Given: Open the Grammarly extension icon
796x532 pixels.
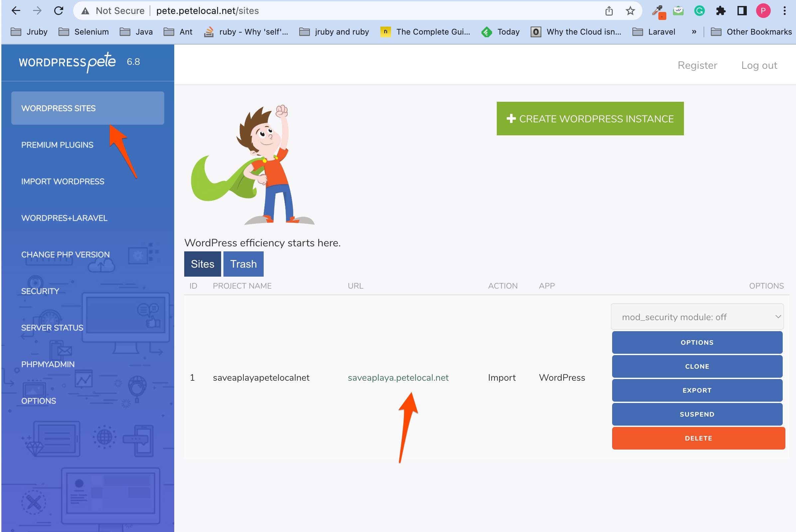Looking at the screenshot, I should 699,11.
